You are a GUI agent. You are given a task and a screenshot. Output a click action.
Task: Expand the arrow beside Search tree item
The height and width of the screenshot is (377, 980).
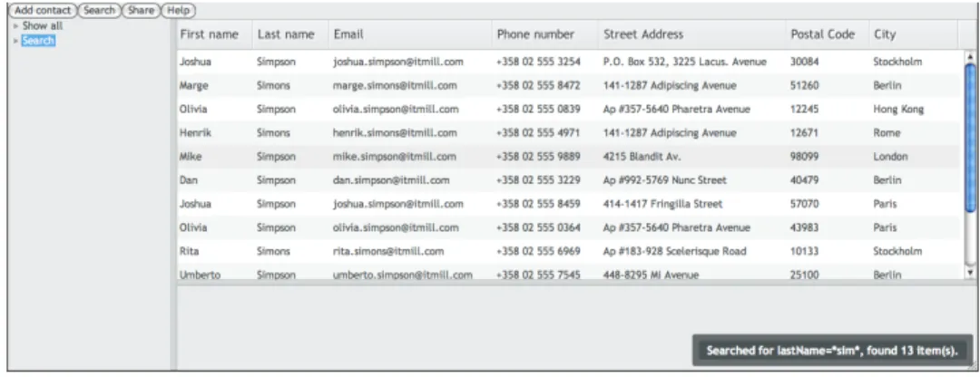click(x=16, y=41)
